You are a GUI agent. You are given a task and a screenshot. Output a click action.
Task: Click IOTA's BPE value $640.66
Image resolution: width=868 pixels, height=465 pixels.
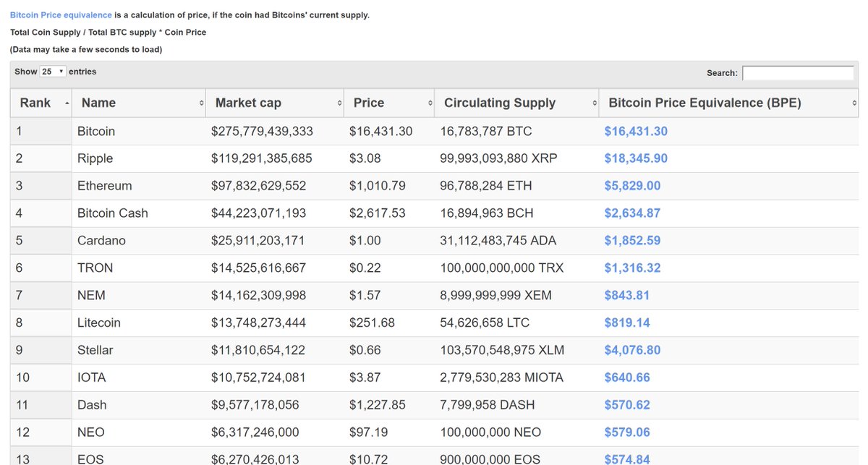coord(627,377)
